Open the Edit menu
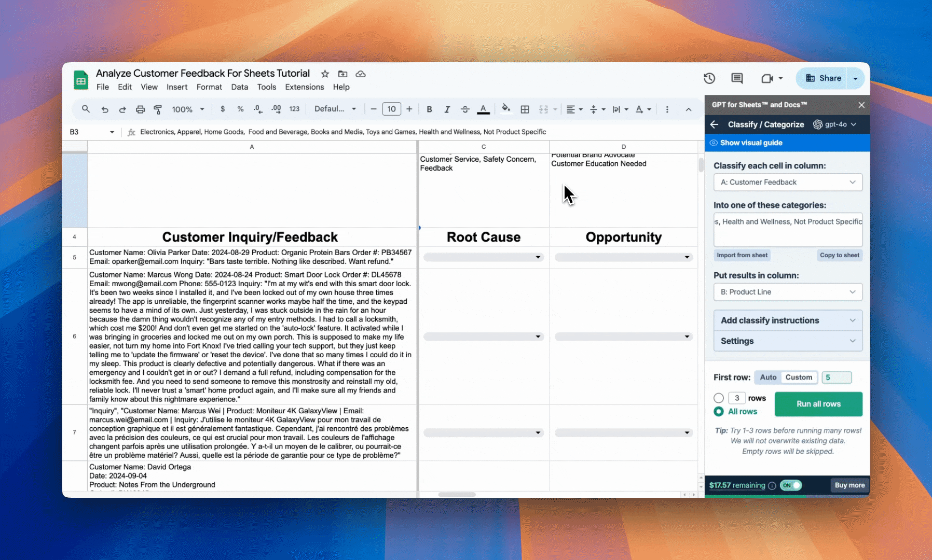The image size is (932, 560). 125,87
